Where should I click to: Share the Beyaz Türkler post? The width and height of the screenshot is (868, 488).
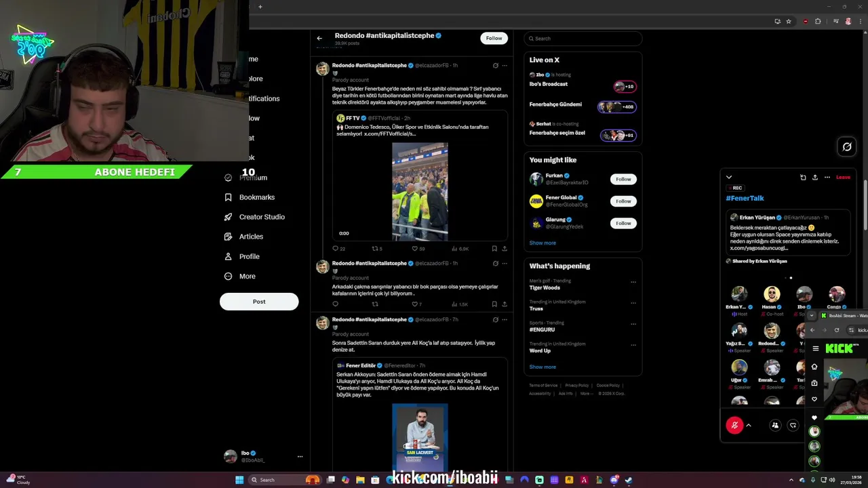click(x=504, y=249)
